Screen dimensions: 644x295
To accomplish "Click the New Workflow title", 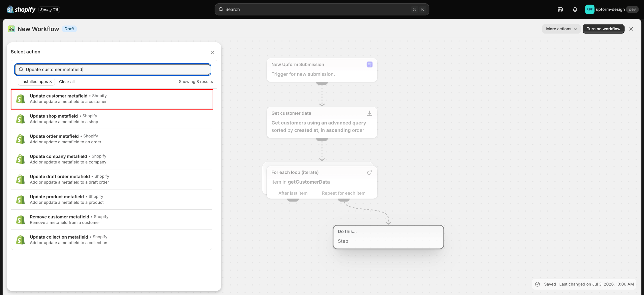I will pos(38,29).
